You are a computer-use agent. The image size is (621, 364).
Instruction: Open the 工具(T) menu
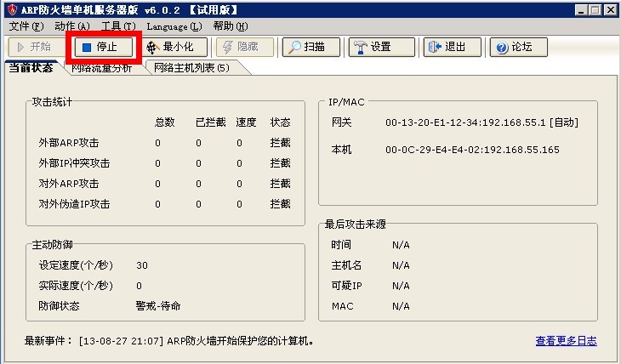pyautogui.click(x=118, y=26)
